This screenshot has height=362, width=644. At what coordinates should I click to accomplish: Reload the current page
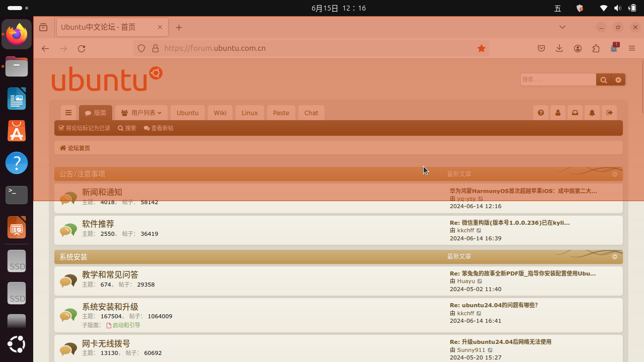tap(82, 48)
